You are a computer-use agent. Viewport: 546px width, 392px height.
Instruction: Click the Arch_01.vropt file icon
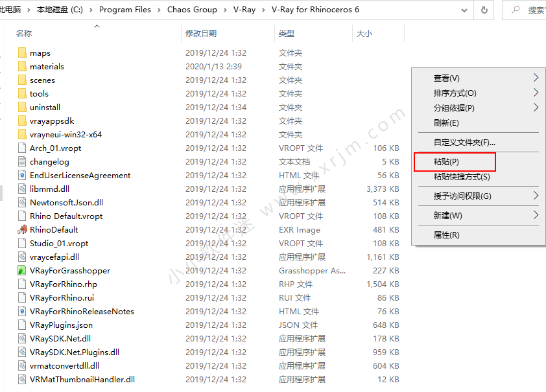(22, 148)
